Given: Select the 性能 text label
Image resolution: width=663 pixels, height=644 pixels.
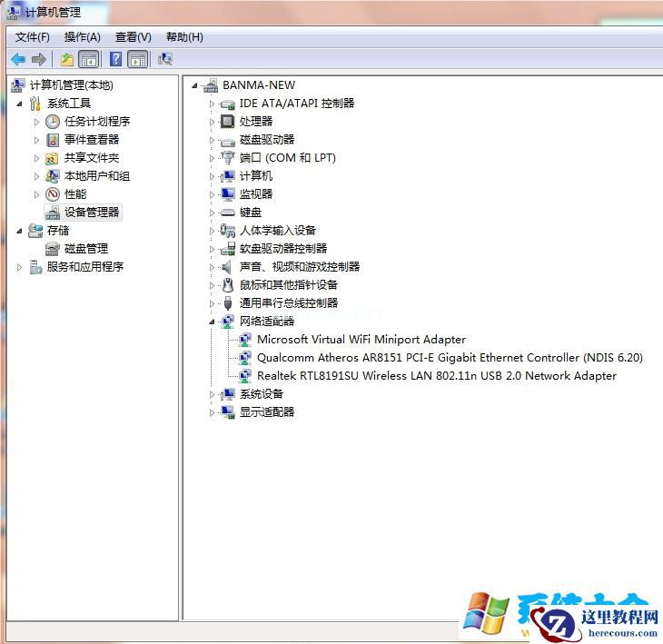Looking at the screenshot, I should 75,194.
